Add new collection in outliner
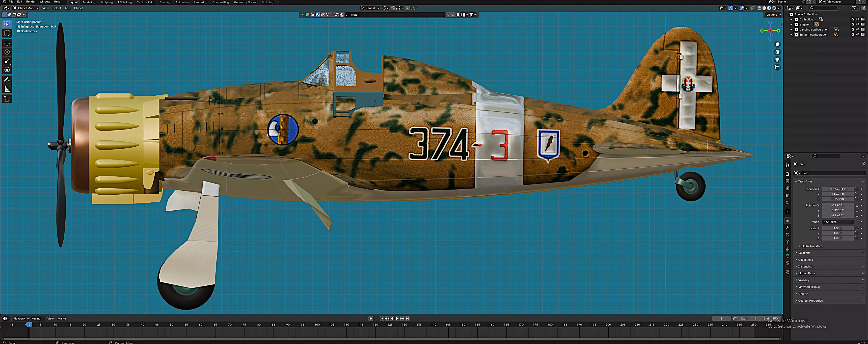The image size is (868, 344). click(863, 8)
